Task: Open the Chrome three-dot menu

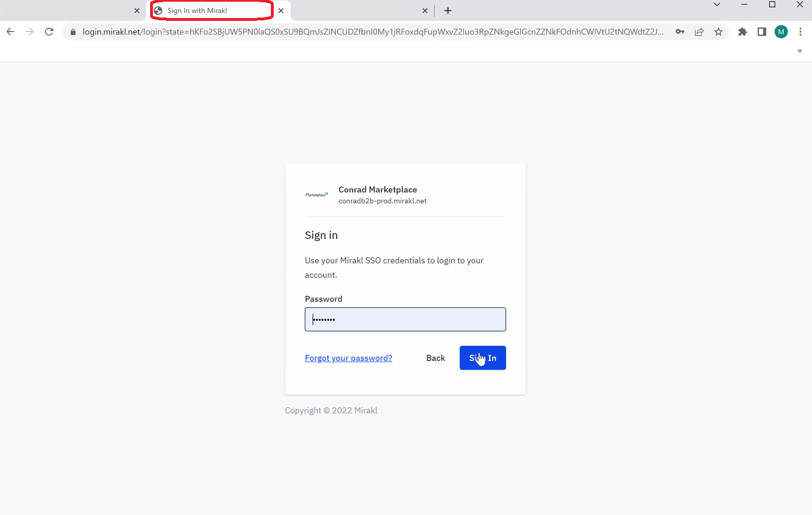Action: click(800, 32)
